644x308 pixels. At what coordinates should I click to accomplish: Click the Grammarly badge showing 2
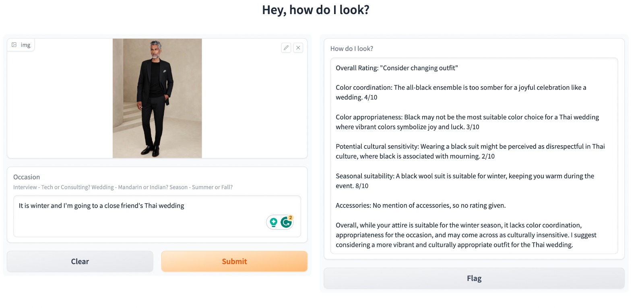click(291, 217)
